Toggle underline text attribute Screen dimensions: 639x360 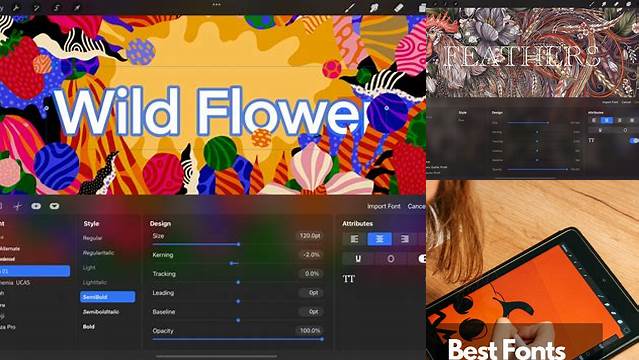pos(358,258)
